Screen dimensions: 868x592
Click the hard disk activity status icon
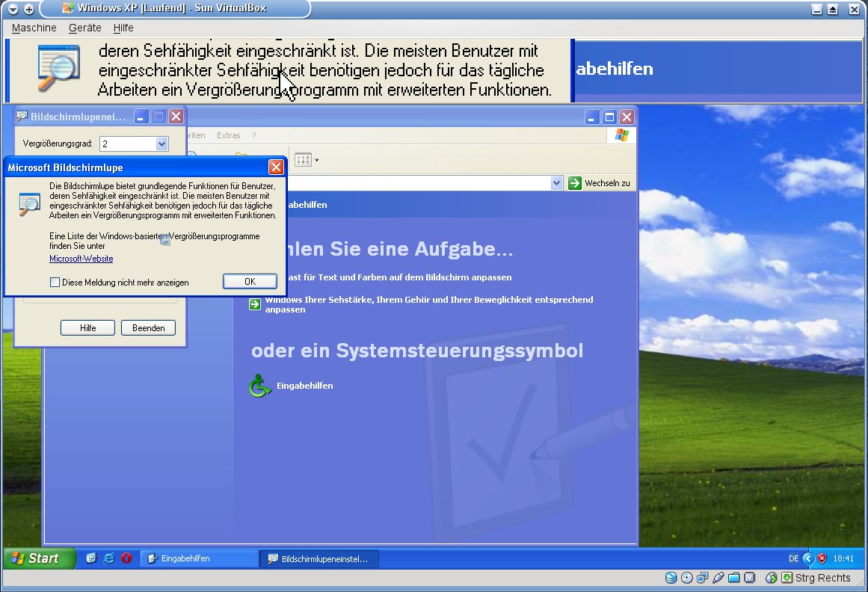[x=671, y=578]
